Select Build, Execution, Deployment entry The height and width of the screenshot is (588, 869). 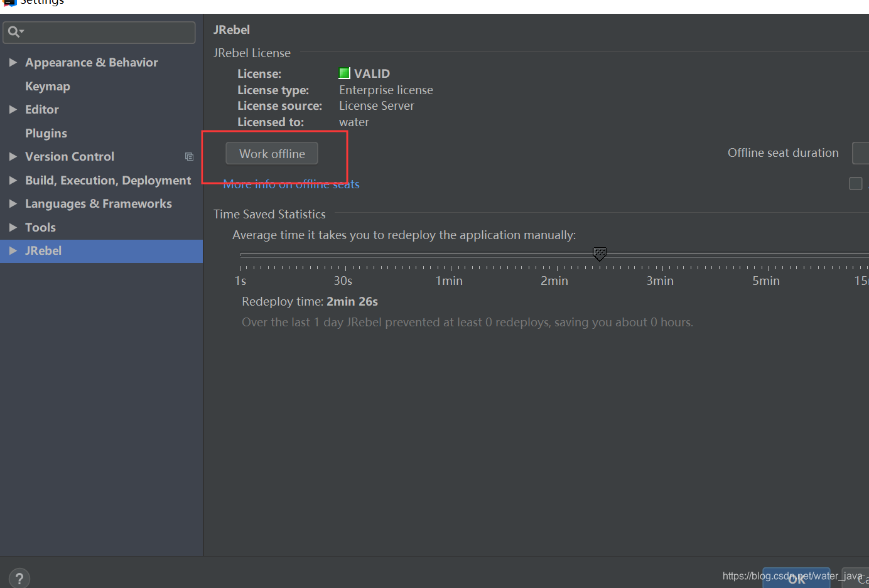(x=108, y=180)
